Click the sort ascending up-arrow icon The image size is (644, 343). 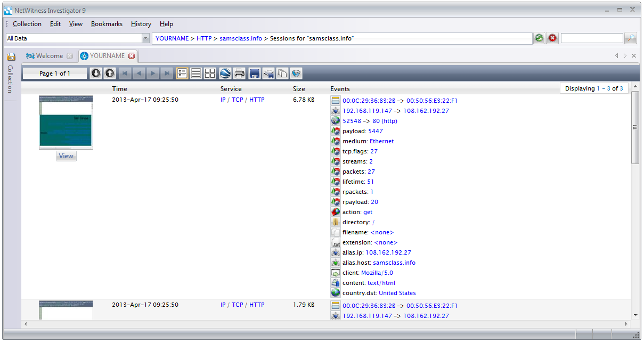point(109,73)
